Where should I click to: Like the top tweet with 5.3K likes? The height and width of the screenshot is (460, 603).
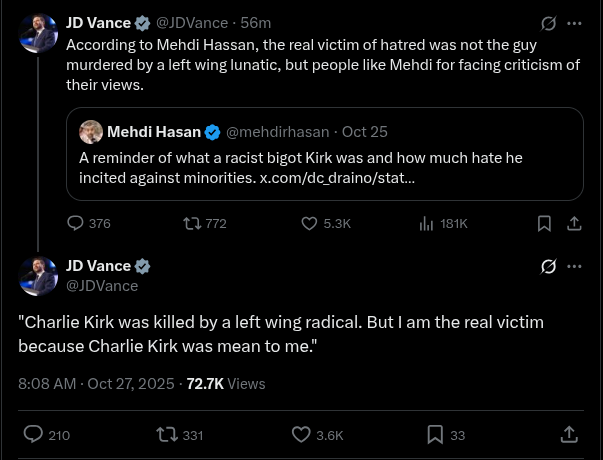coord(310,224)
